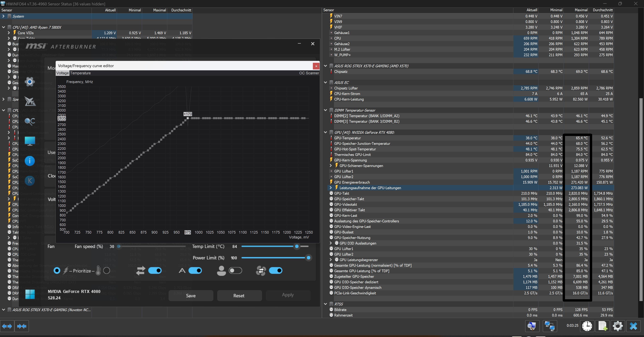
Task: Click the auto fan 'A' icon
Action: pos(182,270)
